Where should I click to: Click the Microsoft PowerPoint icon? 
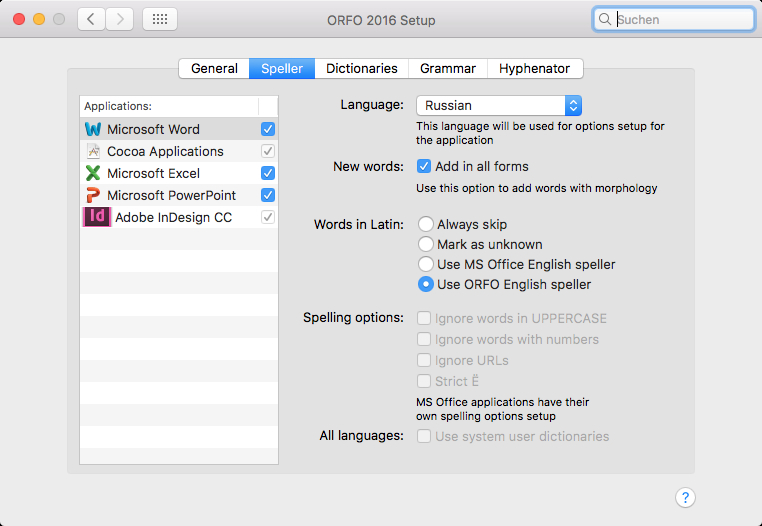[93, 195]
